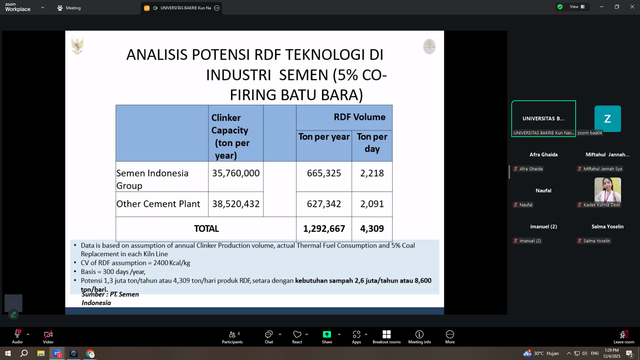640x360 pixels.
Task: Open the More options menu
Action: point(450,337)
